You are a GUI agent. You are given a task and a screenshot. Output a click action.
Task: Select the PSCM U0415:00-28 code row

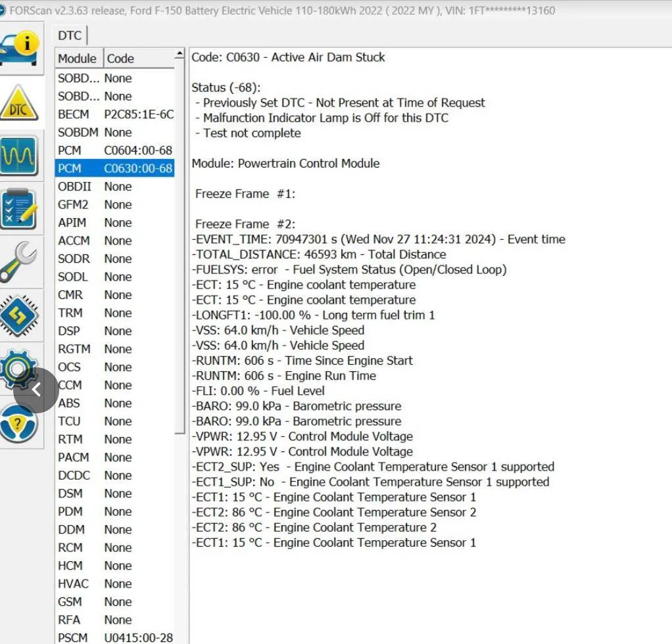[115, 637]
